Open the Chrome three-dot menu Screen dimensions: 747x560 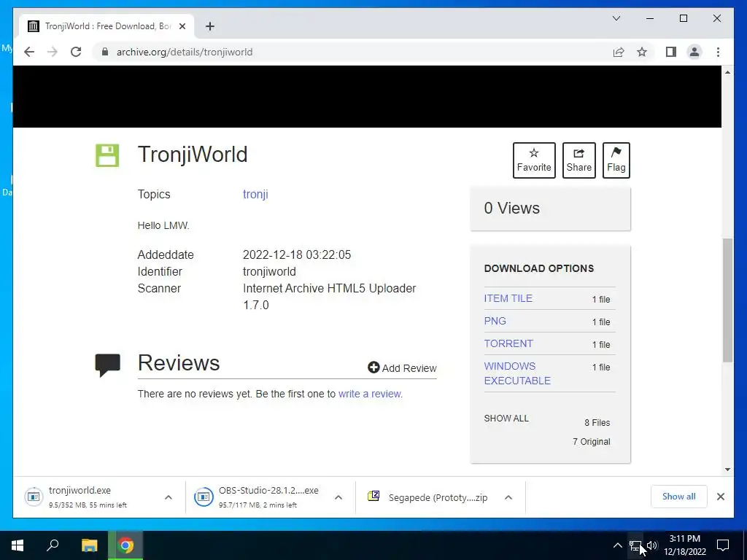(718, 52)
